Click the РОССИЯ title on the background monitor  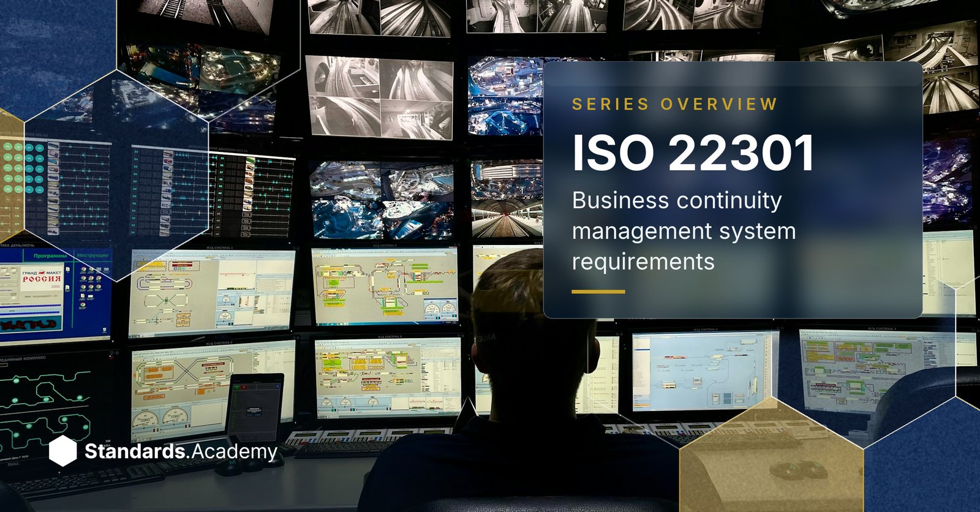[x=42, y=279]
